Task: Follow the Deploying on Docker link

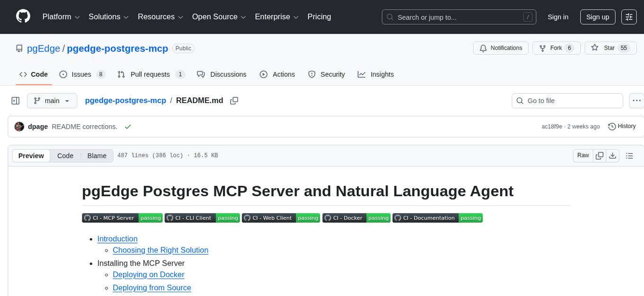Action: coord(148,274)
